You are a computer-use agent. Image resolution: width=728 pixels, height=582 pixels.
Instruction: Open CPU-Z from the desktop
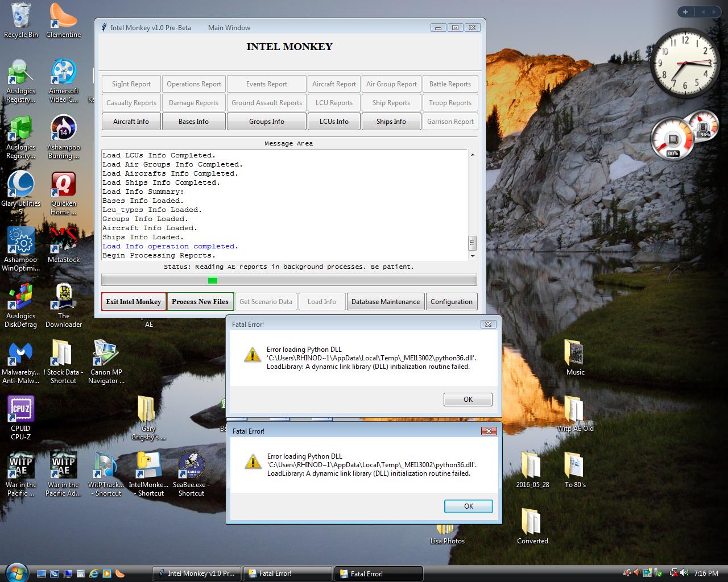[x=20, y=409]
